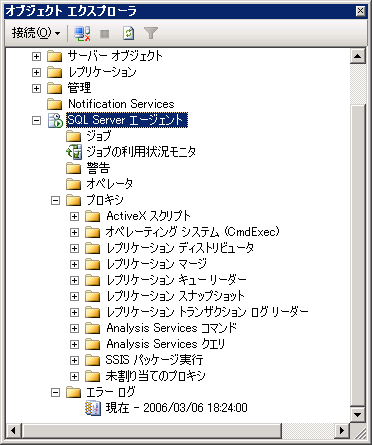Click the stop square toolbar icon

(105, 34)
